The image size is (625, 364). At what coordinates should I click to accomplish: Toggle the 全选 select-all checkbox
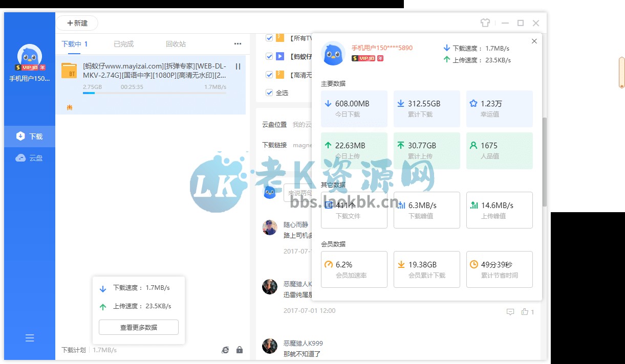tap(269, 93)
